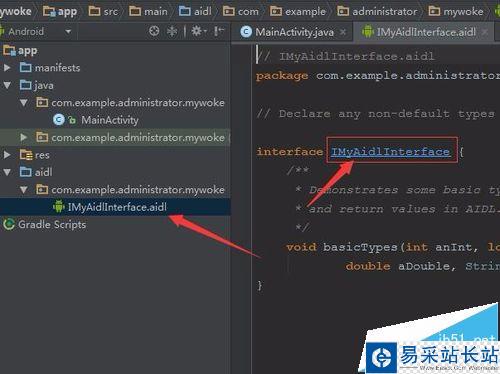
Task: Click the app breadcrumb folder
Action: [x=60, y=12]
